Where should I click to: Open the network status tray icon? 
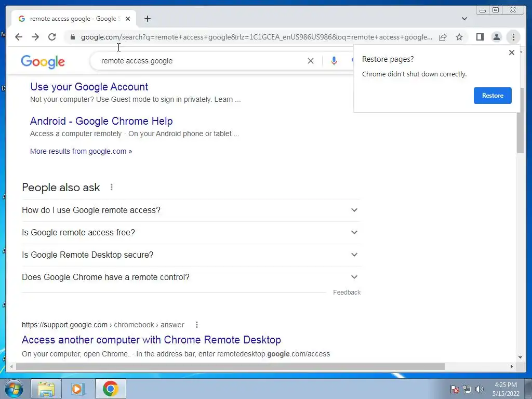click(467, 389)
